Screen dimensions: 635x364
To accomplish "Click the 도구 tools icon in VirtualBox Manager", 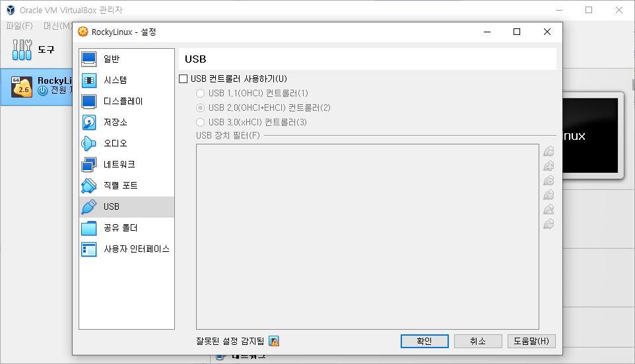I will click(x=22, y=49).
